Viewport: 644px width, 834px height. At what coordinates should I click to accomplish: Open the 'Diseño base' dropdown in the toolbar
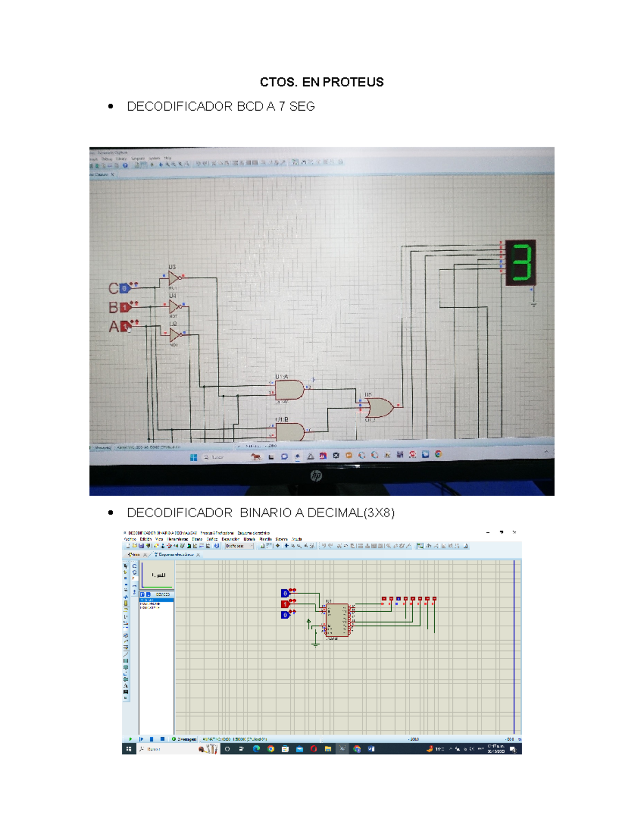pyautogui.click(x=239, y=546)
